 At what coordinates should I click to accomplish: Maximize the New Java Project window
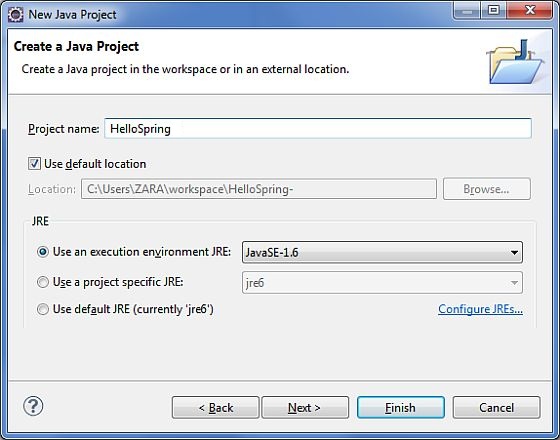point(494,11)
